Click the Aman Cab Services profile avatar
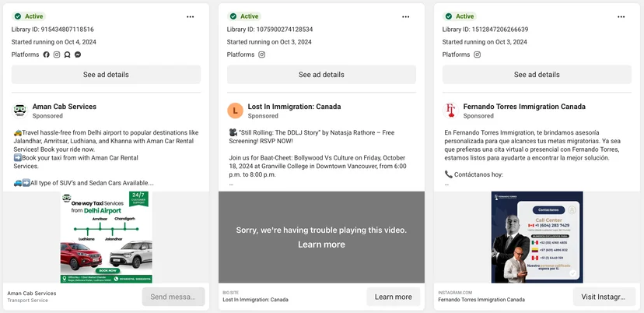644x313 pixels. pos(19,111)
